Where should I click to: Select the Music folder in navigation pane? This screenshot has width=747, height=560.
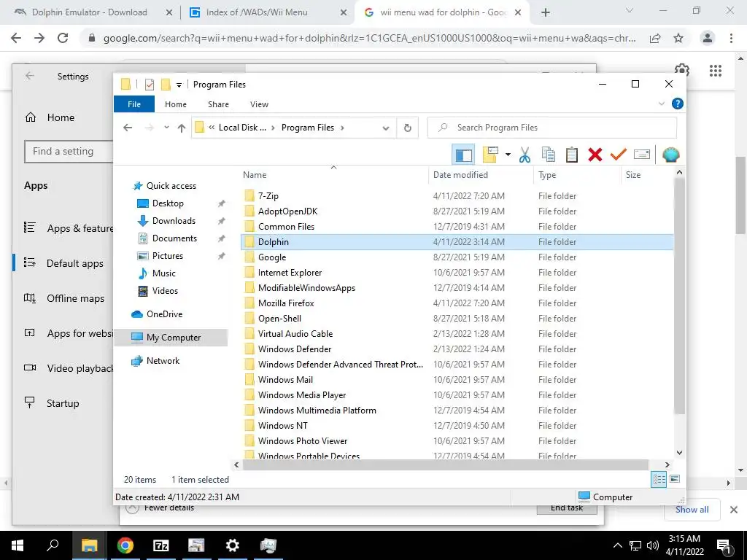coord(164,273)
